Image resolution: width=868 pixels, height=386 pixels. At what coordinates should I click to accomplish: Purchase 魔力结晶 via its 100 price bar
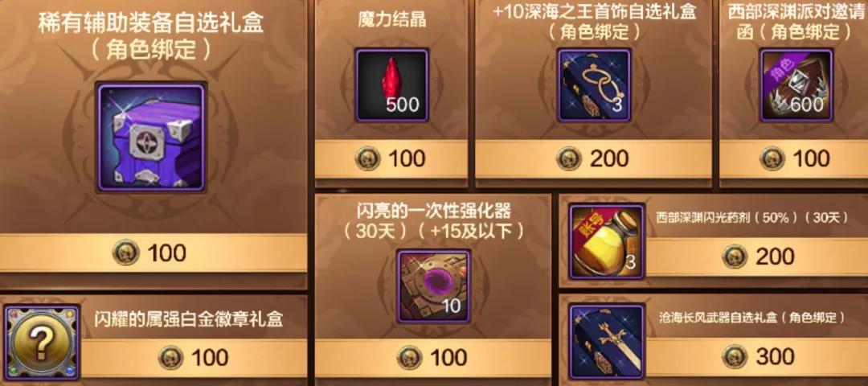point(391,159)
